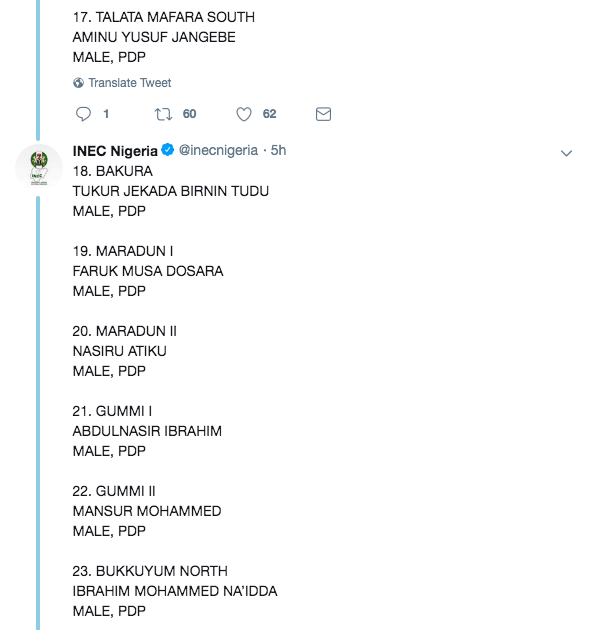Screen dimensions: 595x630
Task: Click the text 17. TALATA MAFARA SOUTH
Action: (164, 17)
